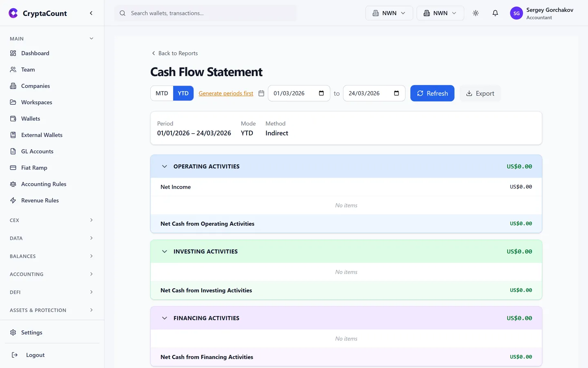Viewport: 588px width, 368px height.
Task: Click the Accounting Rules scales icon
Action: click(13, 184)
